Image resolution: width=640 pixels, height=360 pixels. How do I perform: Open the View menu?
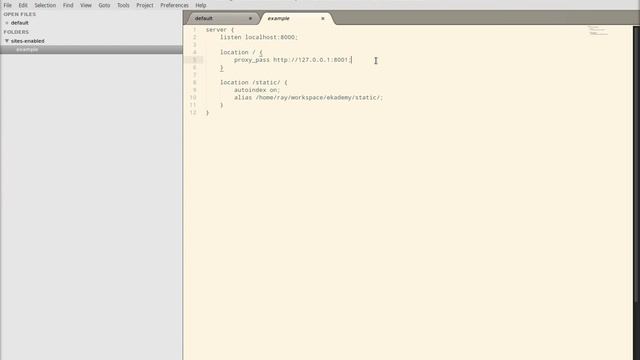click(86, 5)
